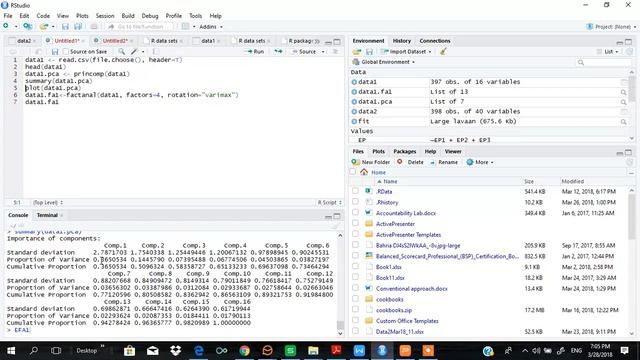Switch to the Packages tab
The height and width of the screenshot is (360, 640).
(404, 151)
